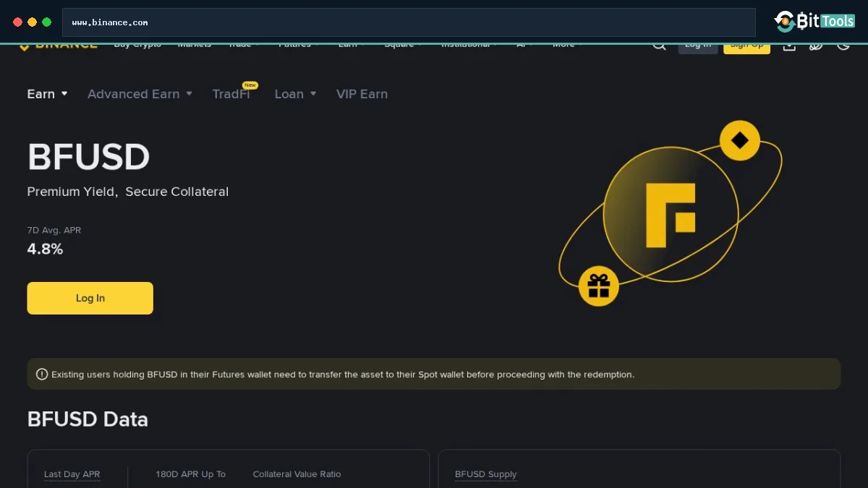The width and height of the screenshot is (868, 488).
Task: Click the download app icon
Action: tap(789, 46)
